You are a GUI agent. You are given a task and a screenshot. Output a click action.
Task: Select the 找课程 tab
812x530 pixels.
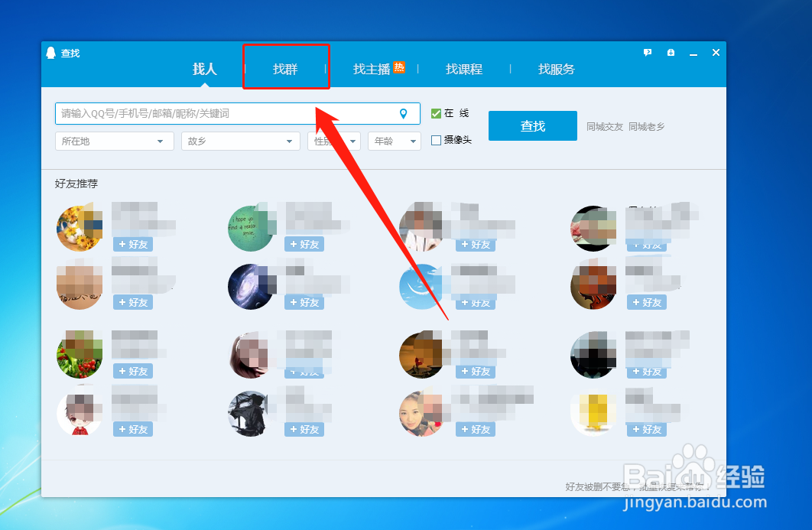point(464,69)
